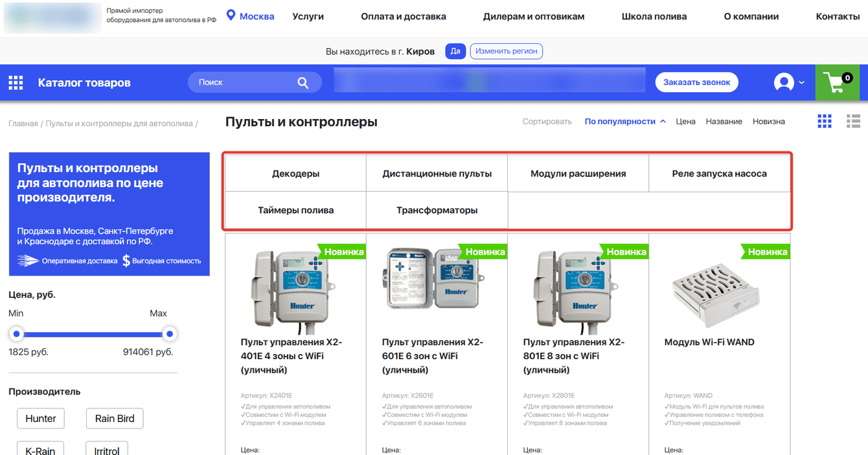Open Школа полива menu item
The height and width of the screenshot is (455, 868).
tap(654, 16)
